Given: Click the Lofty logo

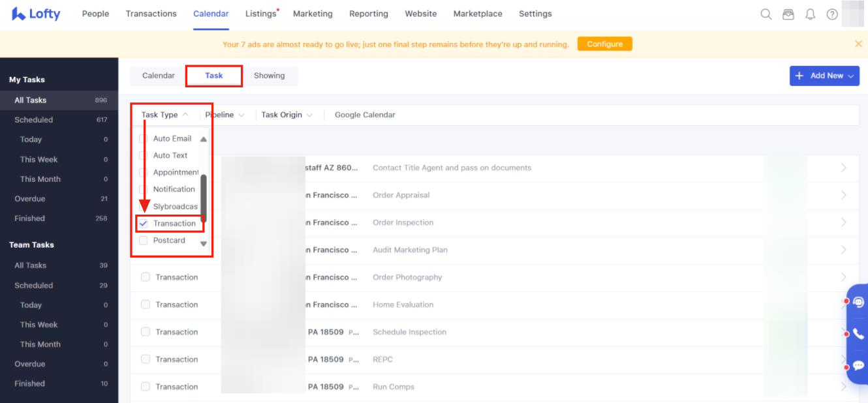Looking at the screenshot, I should click(x=36, y=14).
